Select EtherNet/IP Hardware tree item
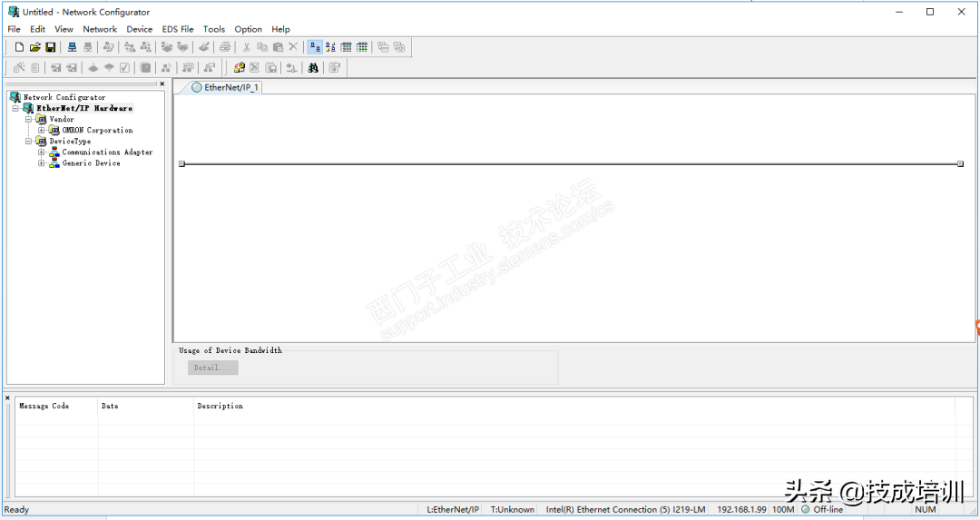The width and height of the screenshot is (980, 520). coord(84,108)
